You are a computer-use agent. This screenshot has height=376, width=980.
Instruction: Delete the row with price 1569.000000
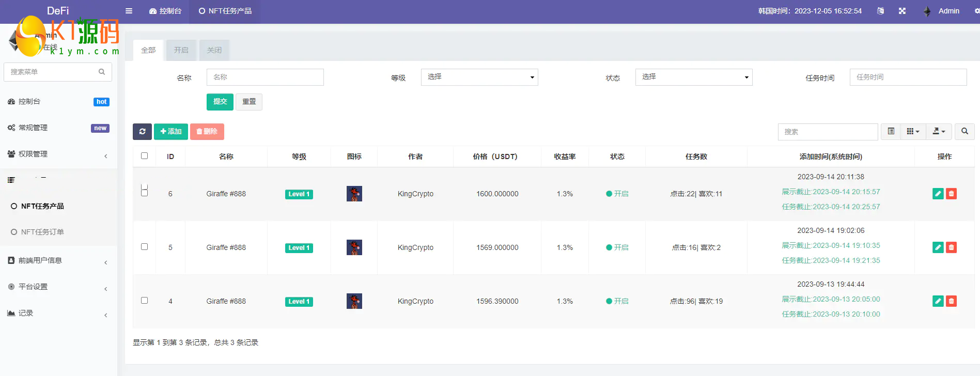(x=951, y=247)
